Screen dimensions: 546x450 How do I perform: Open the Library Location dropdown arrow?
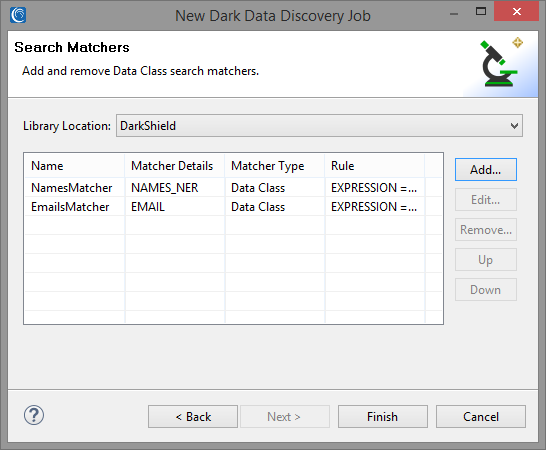pos(514,126)
